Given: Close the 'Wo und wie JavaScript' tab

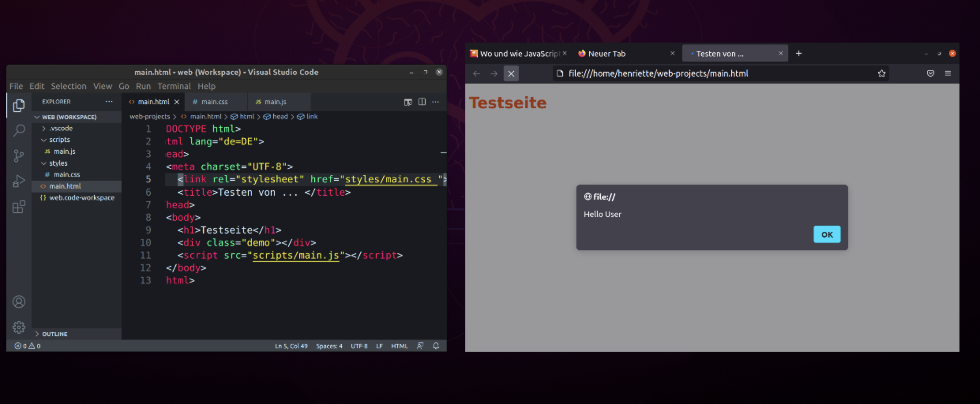Looking at the screenshot, I should tap(565, 53).
